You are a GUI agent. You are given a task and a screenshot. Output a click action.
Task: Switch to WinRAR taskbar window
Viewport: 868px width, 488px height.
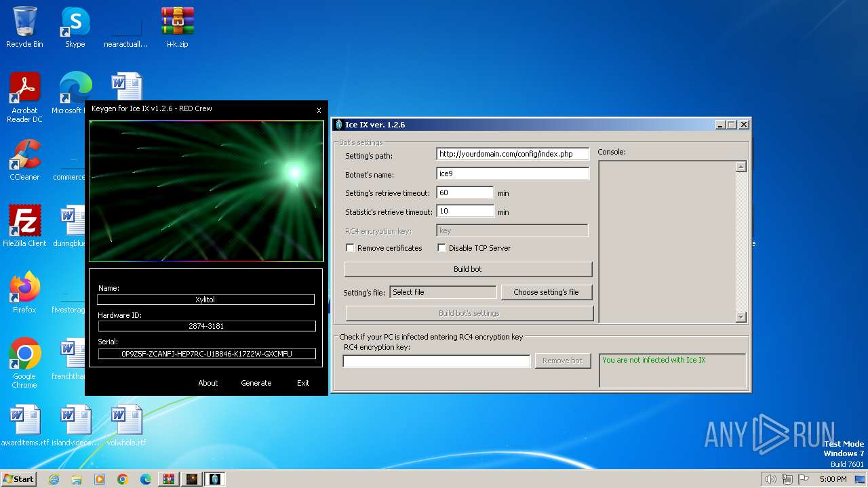point(169,479)
